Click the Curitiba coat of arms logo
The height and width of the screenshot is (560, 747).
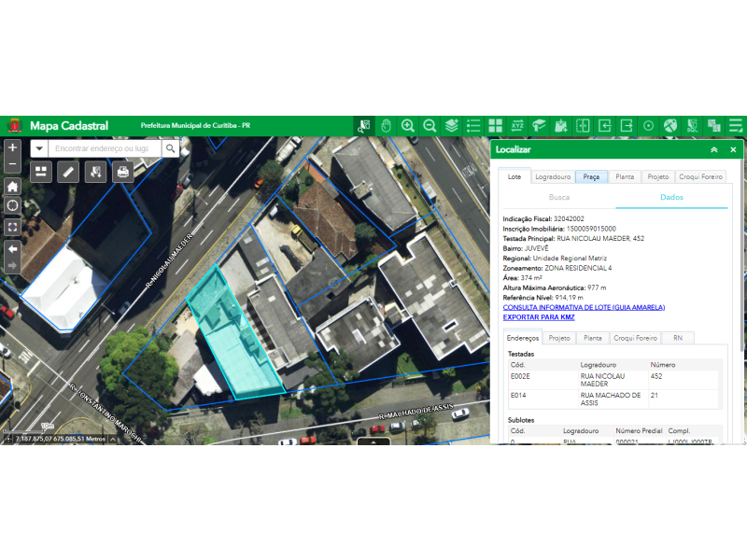15,126
